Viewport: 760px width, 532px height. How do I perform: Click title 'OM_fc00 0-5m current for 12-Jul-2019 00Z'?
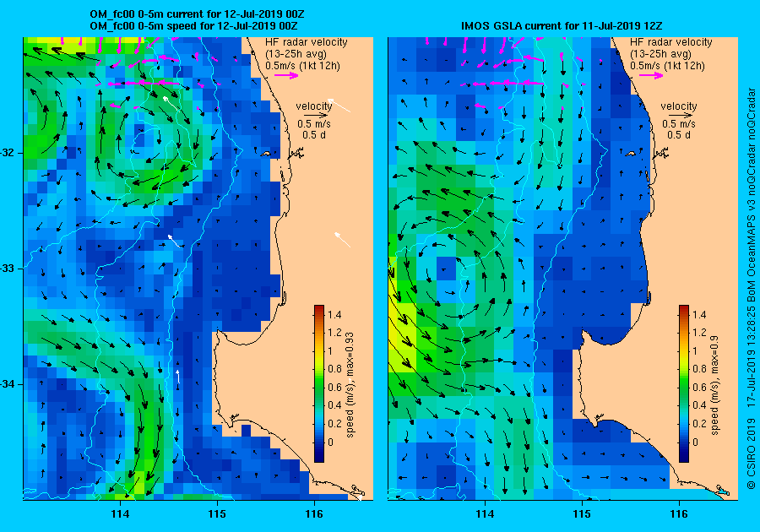pyautogui.click(x=198, y=14)
